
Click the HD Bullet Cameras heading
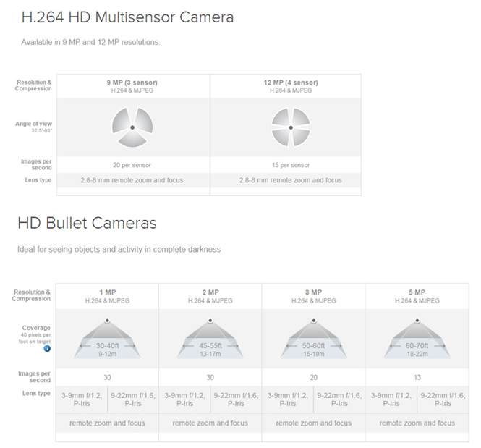[87, 223]
